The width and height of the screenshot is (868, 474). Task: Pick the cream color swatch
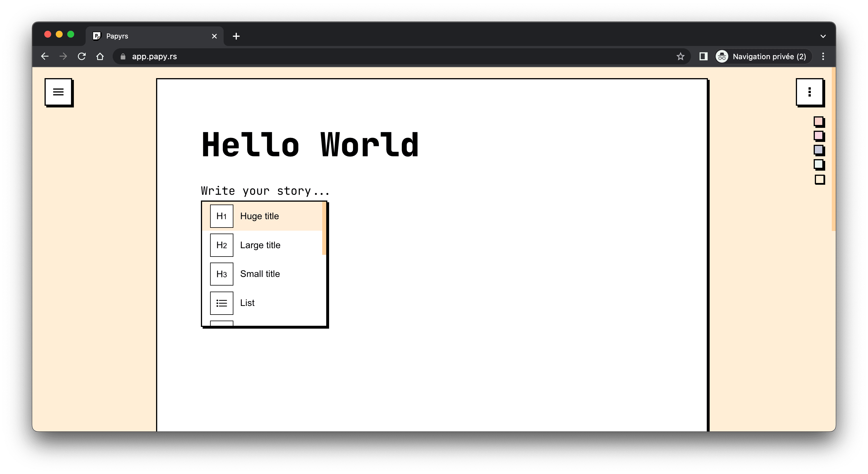pos(819,180)
